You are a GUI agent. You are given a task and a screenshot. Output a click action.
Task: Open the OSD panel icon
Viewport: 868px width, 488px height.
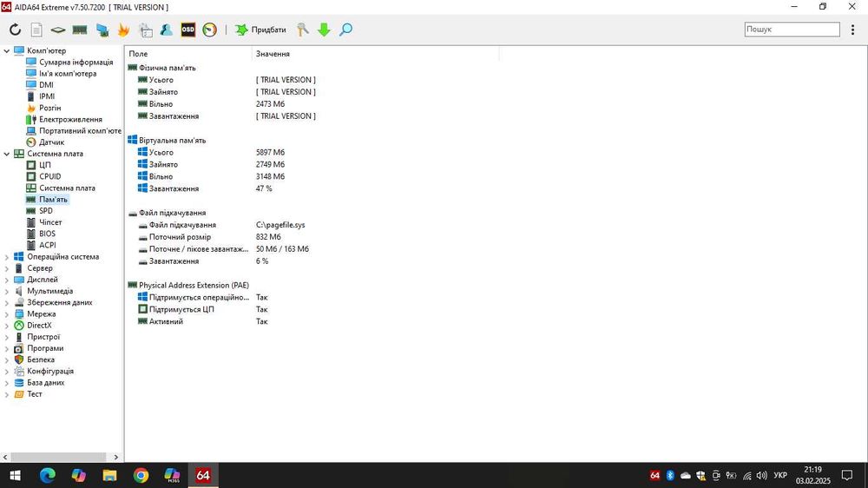click(x=188, y=30)
